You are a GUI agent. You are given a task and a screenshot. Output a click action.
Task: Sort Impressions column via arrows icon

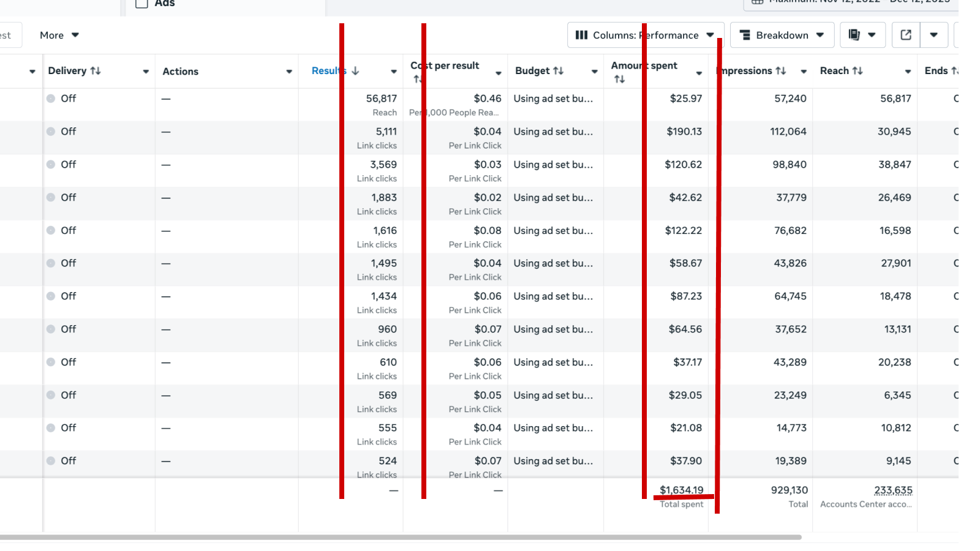780,71
